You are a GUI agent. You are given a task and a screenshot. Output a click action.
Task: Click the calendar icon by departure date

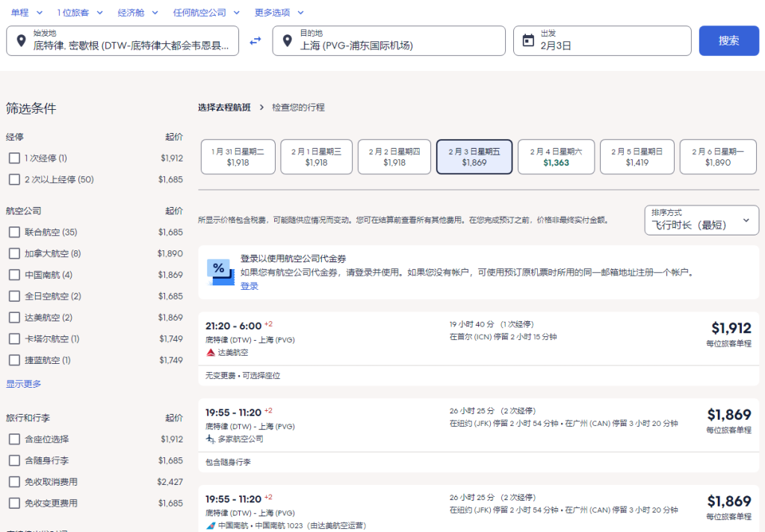point(528,40)
